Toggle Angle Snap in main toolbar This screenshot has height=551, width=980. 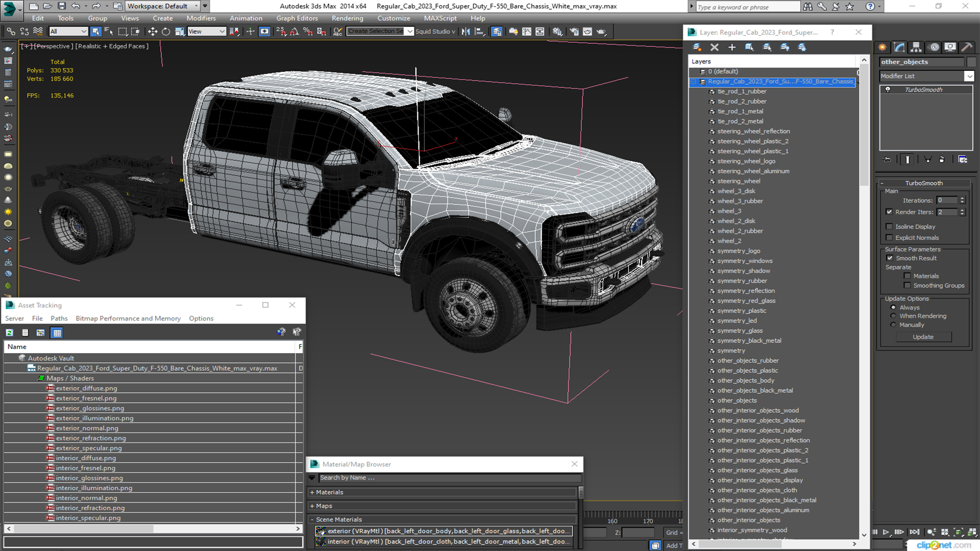pyautogui.click(x=295, y=32)
